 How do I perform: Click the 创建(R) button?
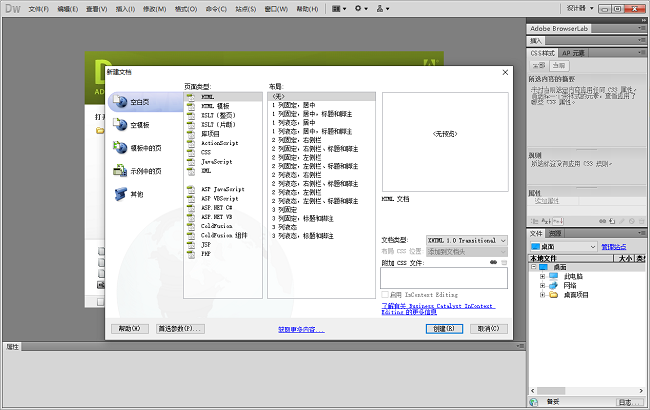(x=441, y=328)
